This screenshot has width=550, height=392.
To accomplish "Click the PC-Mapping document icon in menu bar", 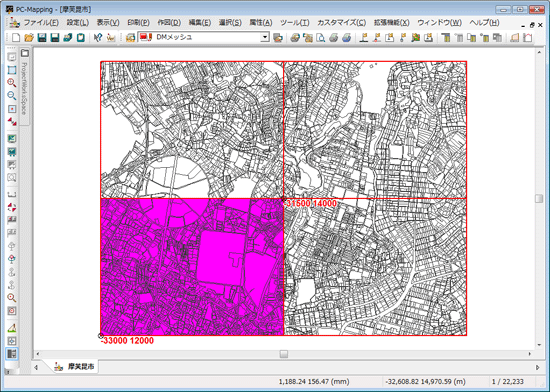I will [x=14, y=22].
